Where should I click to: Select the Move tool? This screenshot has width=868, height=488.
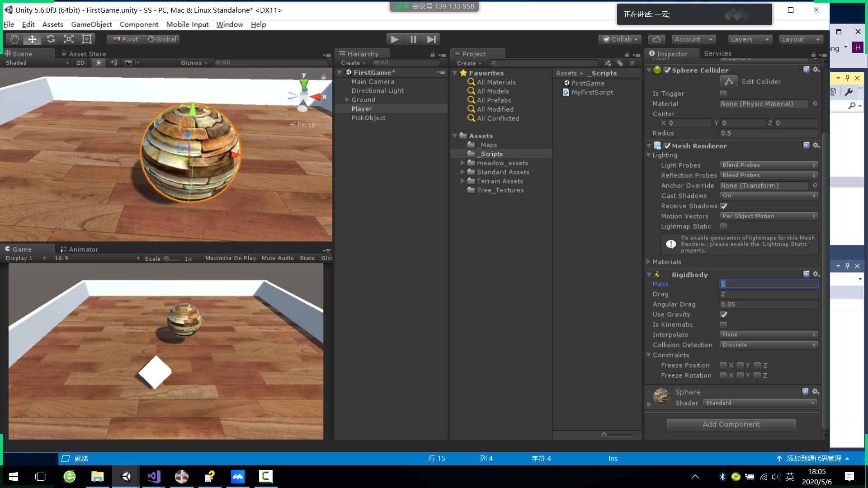32,39
